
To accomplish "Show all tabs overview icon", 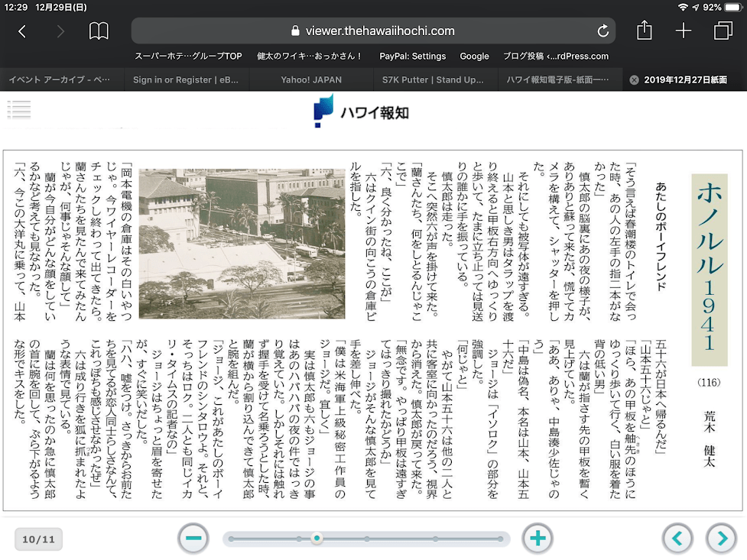I will (x=723, y=31).
